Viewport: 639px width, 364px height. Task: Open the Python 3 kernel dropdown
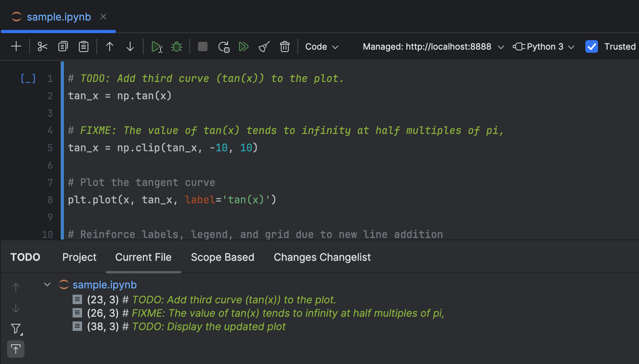pyautogui.click(x=544, y=46)
